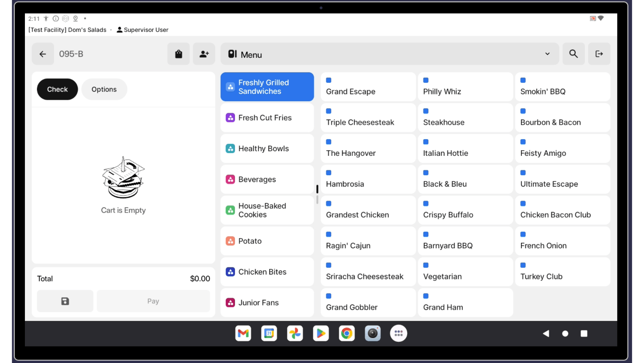Open the menu search magnifier

pos(573,54)
